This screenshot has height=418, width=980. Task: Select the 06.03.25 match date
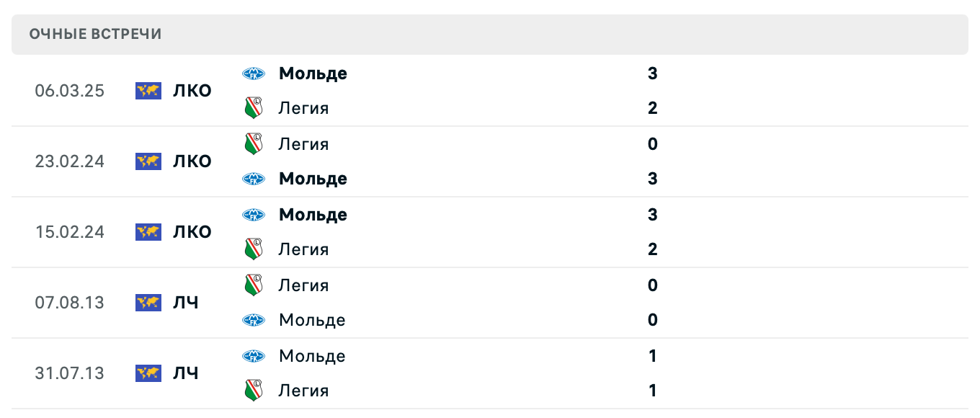(x=69, y=91)
